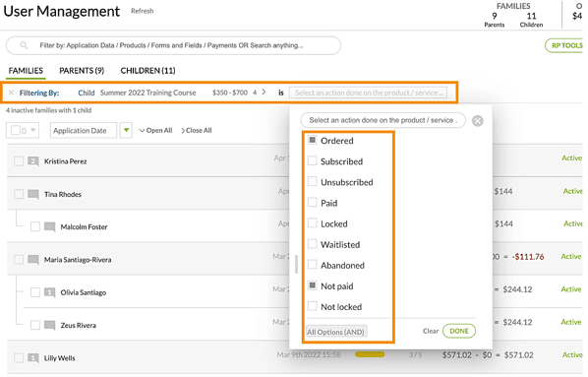
Task: Click the $350 - $700 price range
Action: (230, 93)
